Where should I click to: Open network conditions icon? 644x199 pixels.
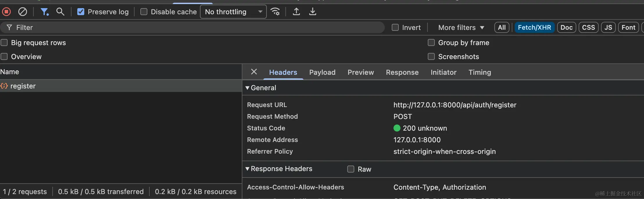pos(275,12)
